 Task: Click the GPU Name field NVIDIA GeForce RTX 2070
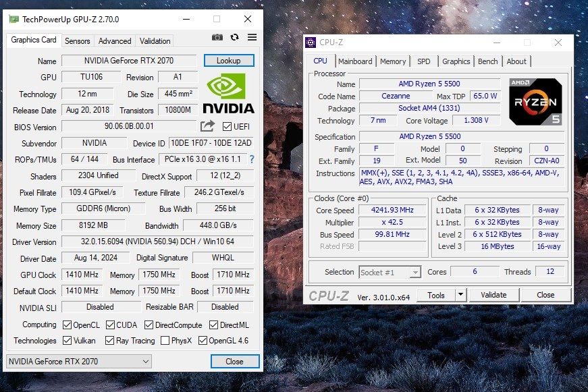pos(129,60)
